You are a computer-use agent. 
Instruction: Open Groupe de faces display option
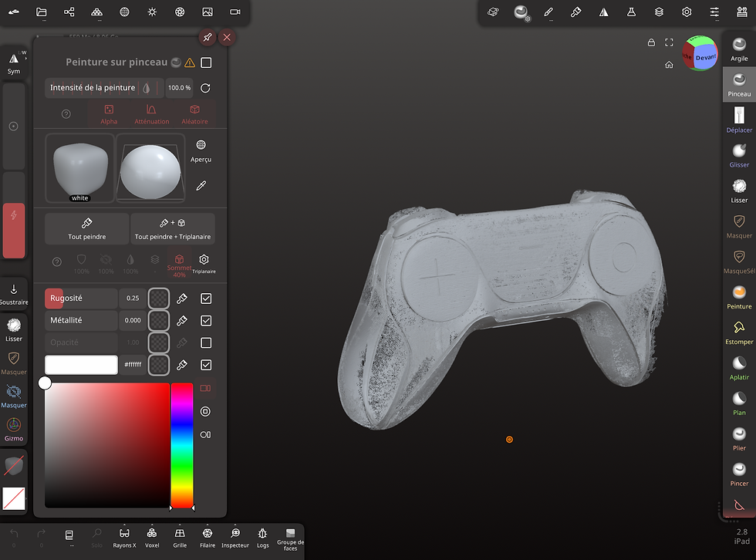click(290, 539)
